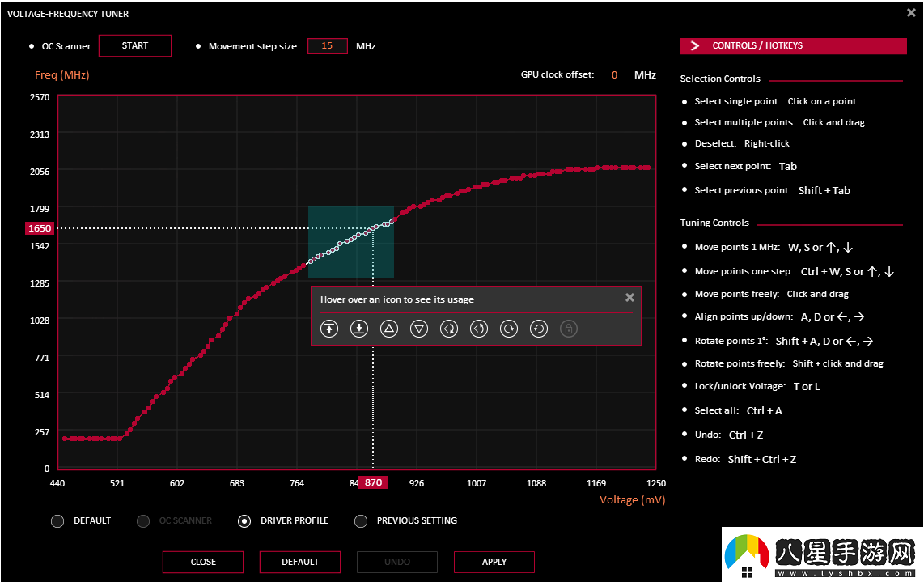Click the plain counter-clockwise circular arrow icon

(539, 329)
